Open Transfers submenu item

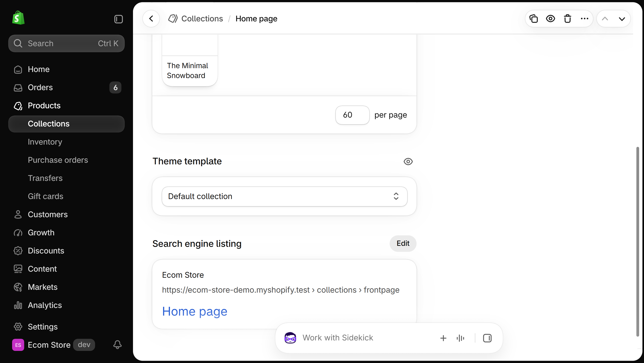click(x=66, y=178)
